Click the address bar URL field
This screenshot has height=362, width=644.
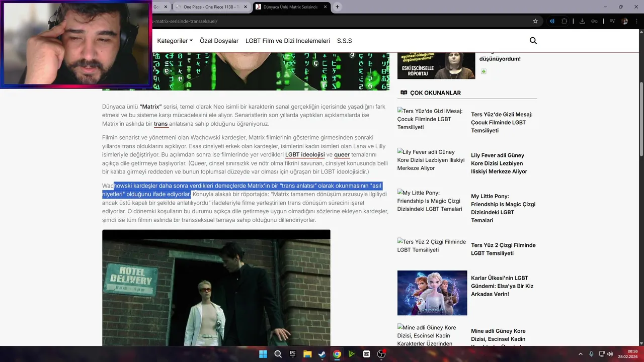(337, 21)
